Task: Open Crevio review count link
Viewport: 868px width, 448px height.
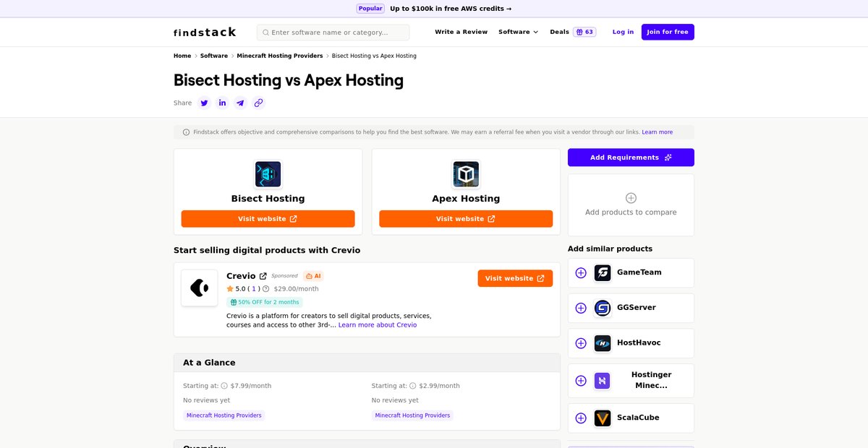Action: [x=255, y=288]
